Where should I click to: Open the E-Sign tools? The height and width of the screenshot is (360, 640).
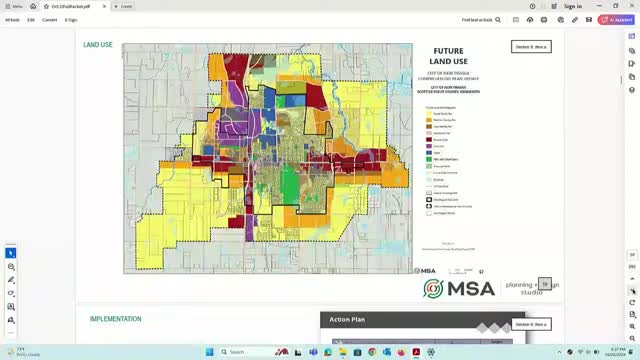point(71,20)
